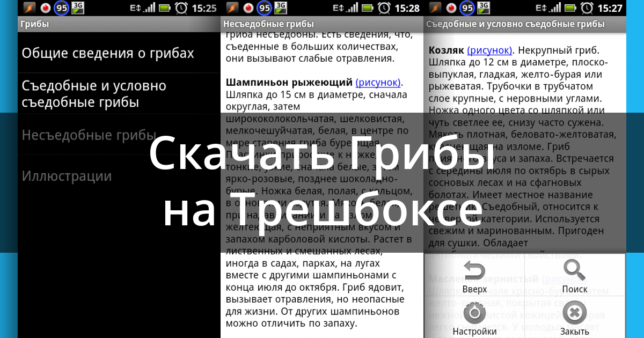The height and width of the screenshot is (338, 644).
Task: Tap the 3G network icon in the 15:28 status bar
Action: [281, 7]
